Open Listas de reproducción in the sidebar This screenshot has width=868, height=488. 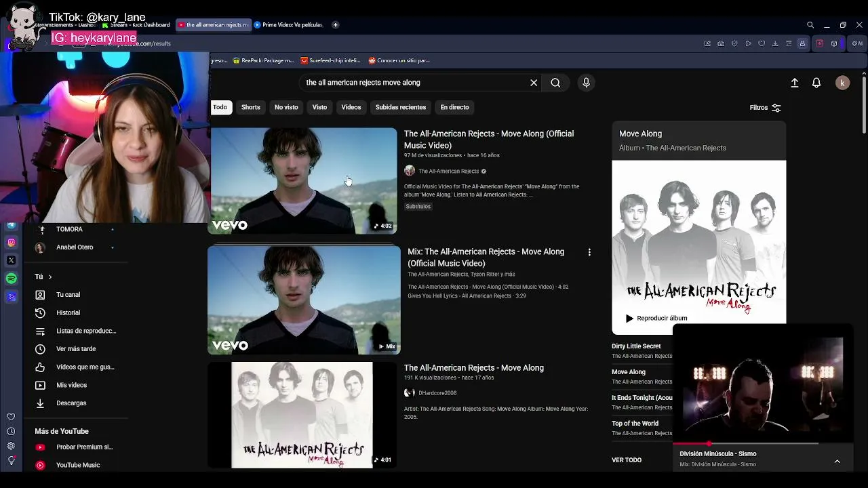75,331
